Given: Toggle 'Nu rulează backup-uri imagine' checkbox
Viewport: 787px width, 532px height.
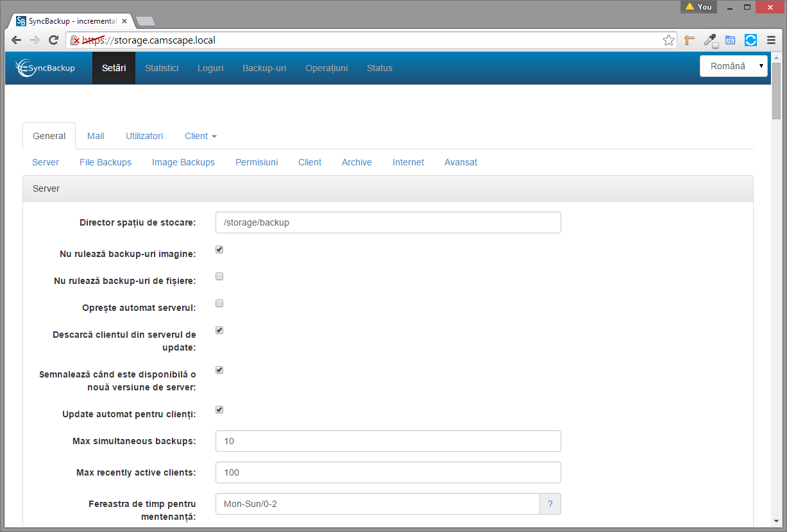Looking at the screenshot, I should [219, 249].
